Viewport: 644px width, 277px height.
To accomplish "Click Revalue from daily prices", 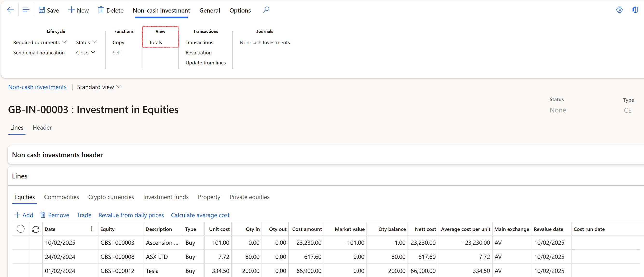I will (131, 215).
